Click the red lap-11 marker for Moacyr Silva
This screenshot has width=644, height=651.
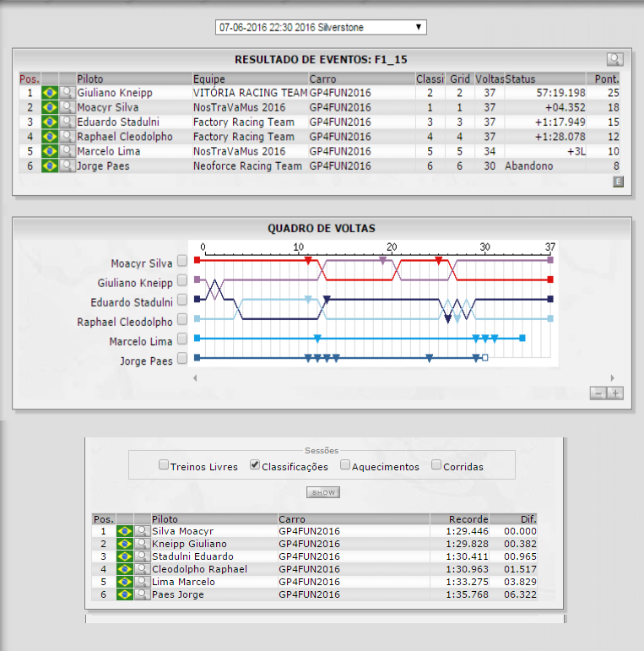(308, 261)
